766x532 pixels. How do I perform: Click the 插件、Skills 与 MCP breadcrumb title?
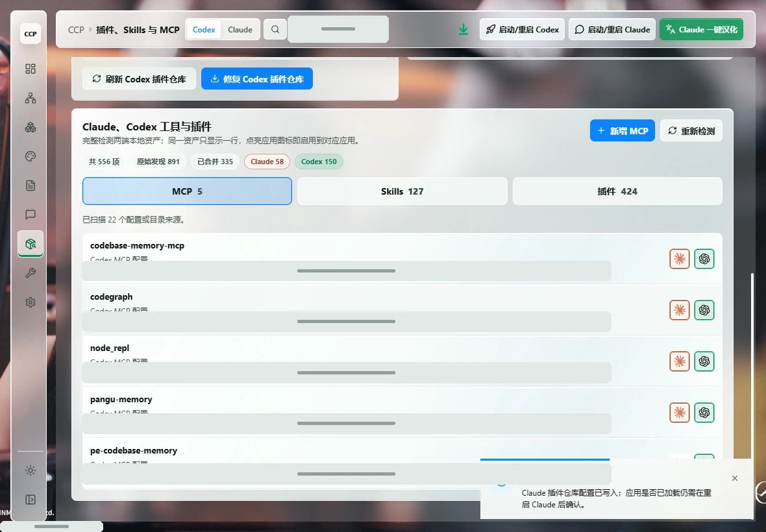pos(138,30)
